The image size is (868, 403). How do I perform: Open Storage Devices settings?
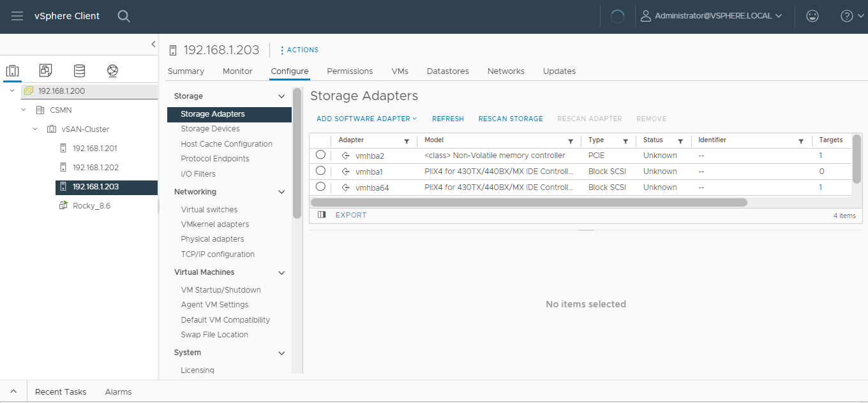coord(210,129)
